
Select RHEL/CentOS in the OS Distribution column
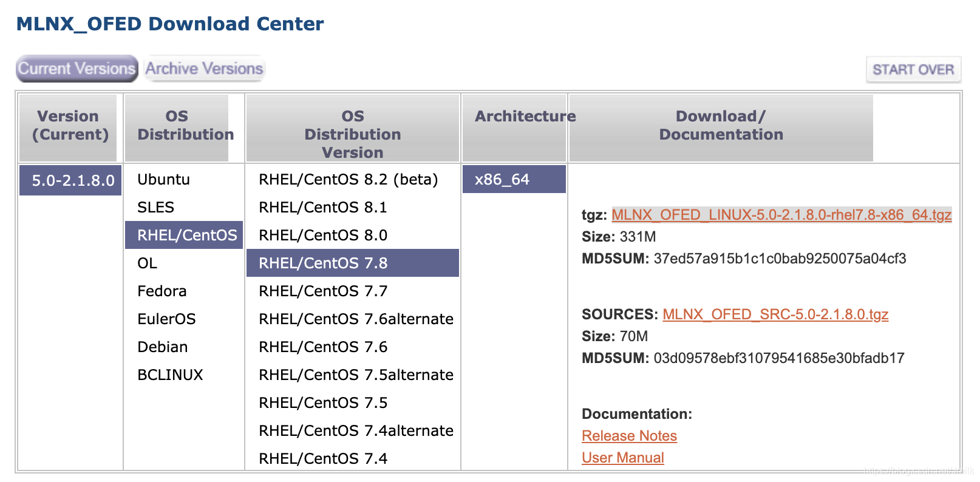(x=184, y=235)
